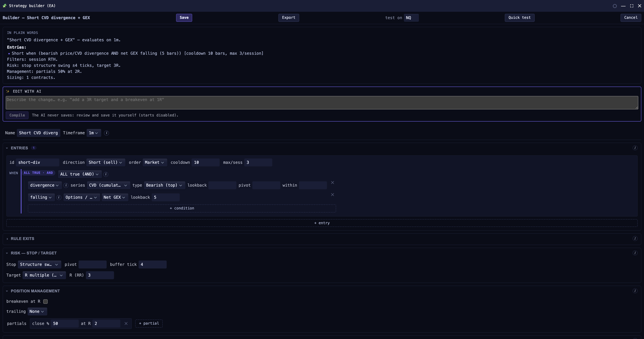Click the Name input field
Viewport: 644px width, 339px height.
pyautogui.click(x=39, y=133)
